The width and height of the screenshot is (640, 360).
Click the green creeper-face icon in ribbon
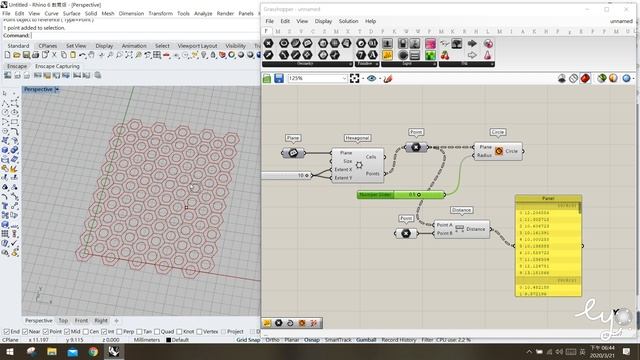(430, 55)
